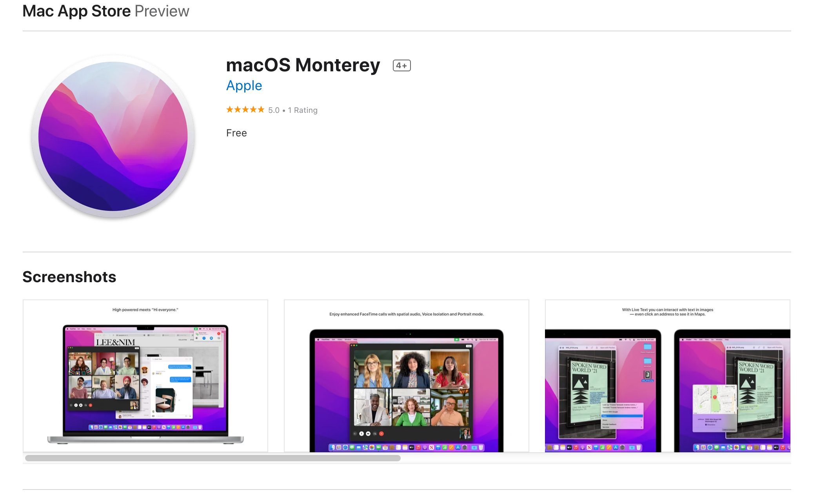This screenshot has width=821, height=504.
Task: Click the Preview label in the header
Action: pyautogui.click(x=162, y=11)
